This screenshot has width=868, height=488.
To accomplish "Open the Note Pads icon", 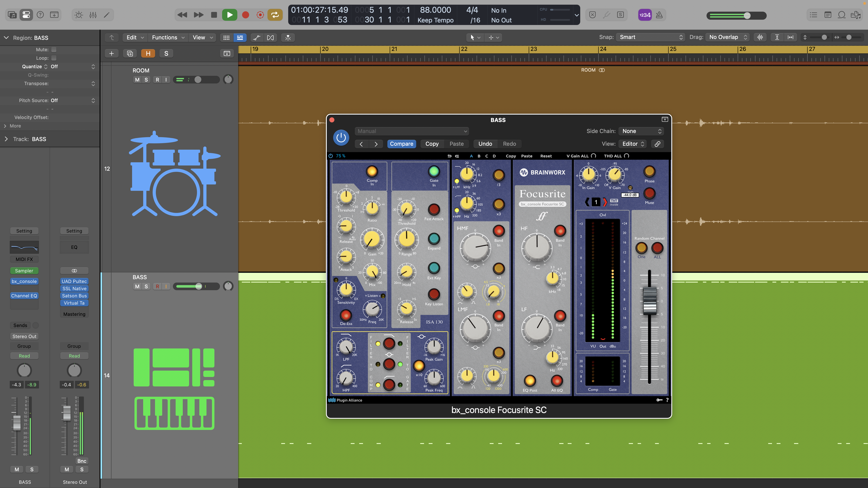I will pyautogui.click(x=828, y=15).
